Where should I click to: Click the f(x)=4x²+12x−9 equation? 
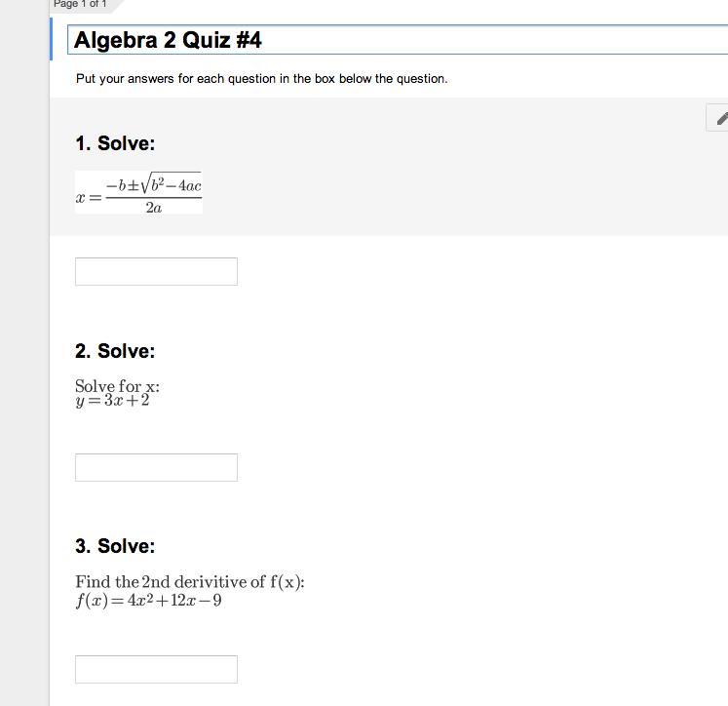pos(148,601)
